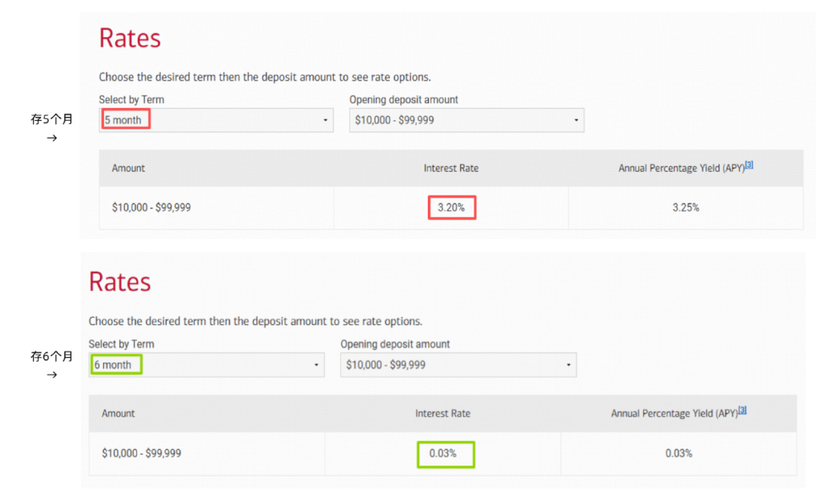Viewport: 831px width, 504px height.
Task: Click "Select by Term" label above 6 month
Action: coord(122,344)
